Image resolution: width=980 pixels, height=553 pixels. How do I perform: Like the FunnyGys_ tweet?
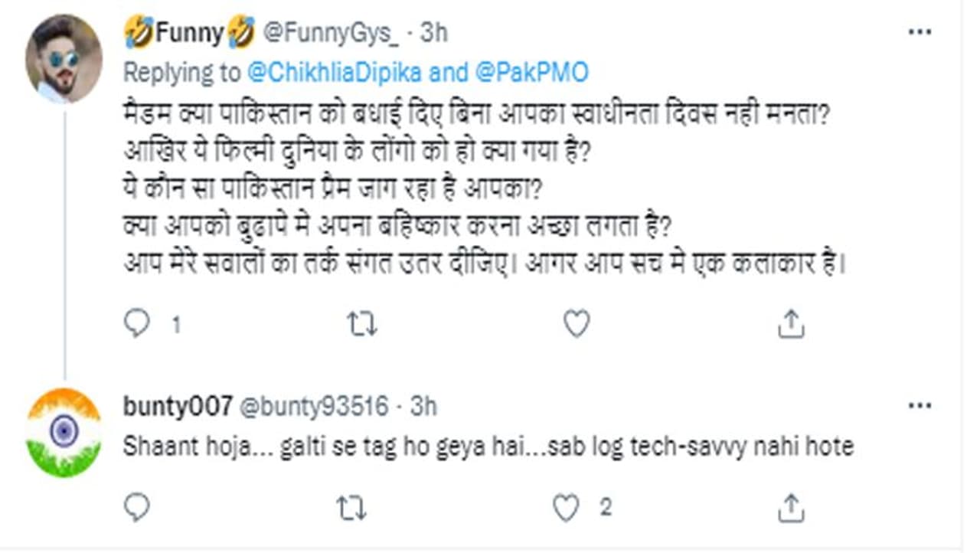click(x=577, y=325)
